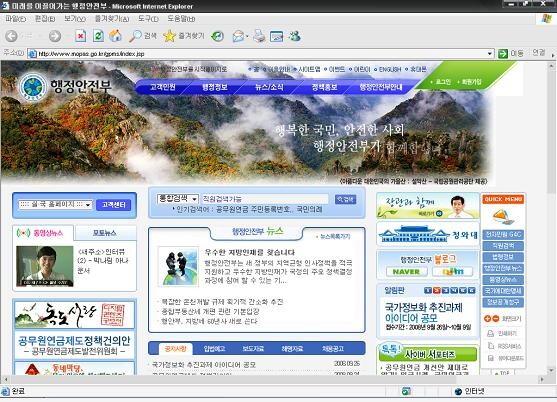
Task: Open the video news thumbnail
Action: pos(45,266)
